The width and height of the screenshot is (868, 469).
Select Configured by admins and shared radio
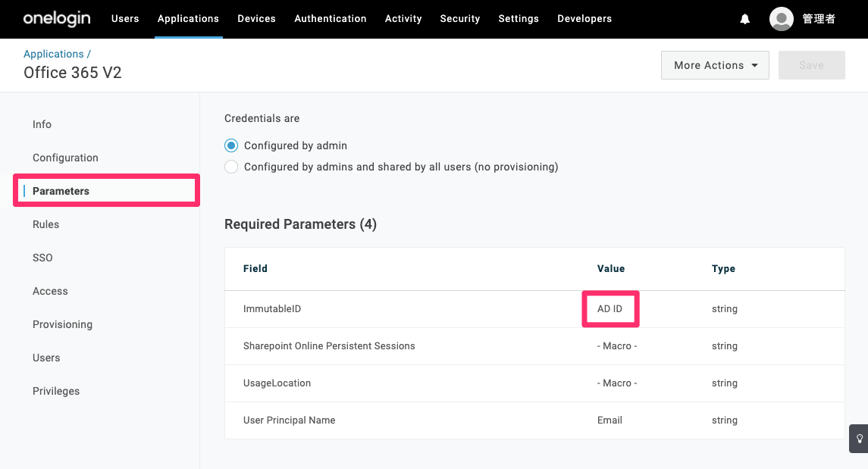(231, 167)
